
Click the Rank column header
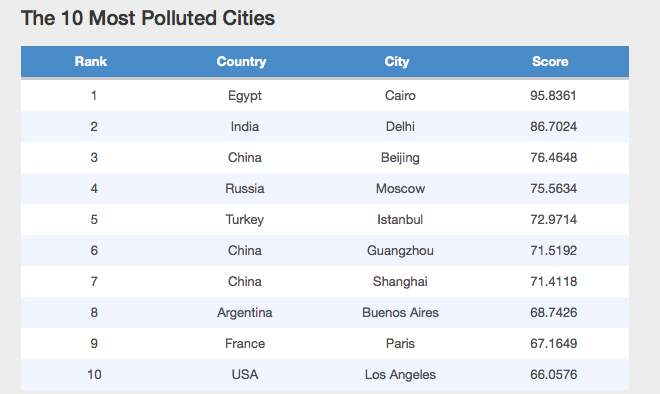click(x=90, y=61)
